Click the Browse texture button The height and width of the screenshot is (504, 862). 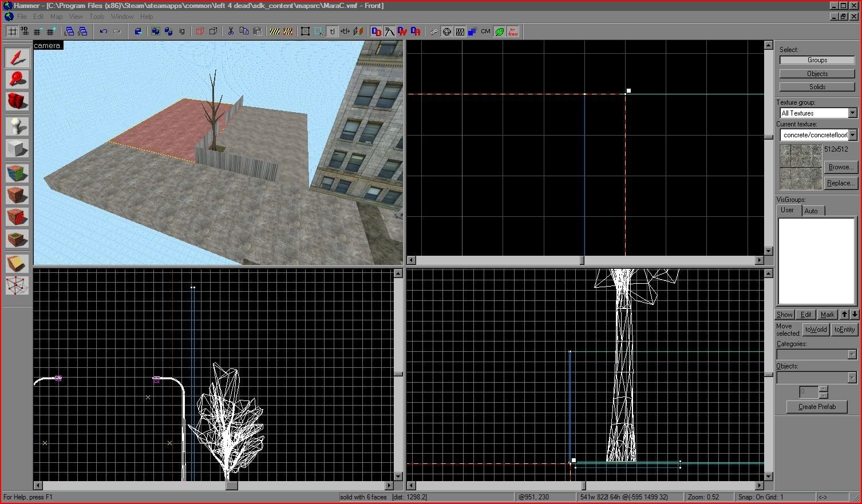click(840, 167)
